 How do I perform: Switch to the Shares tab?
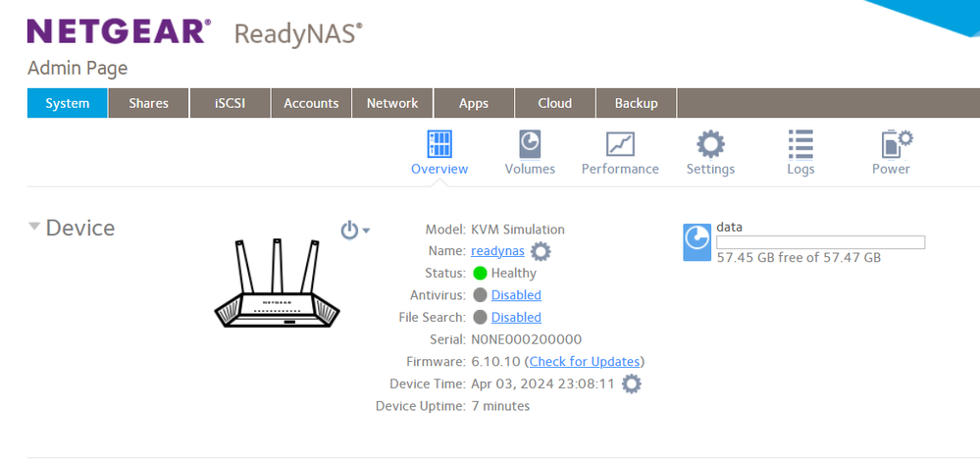click(149, 103)
